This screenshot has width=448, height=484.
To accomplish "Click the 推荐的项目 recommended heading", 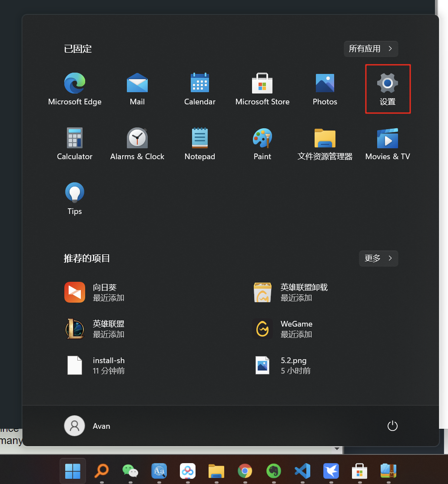I will pyautogui.click(x=87, y=258).
